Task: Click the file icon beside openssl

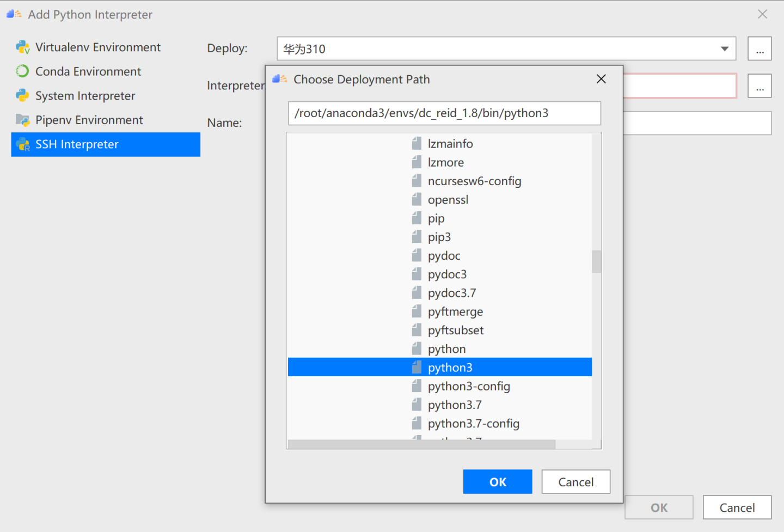Action: pos(416,199)
